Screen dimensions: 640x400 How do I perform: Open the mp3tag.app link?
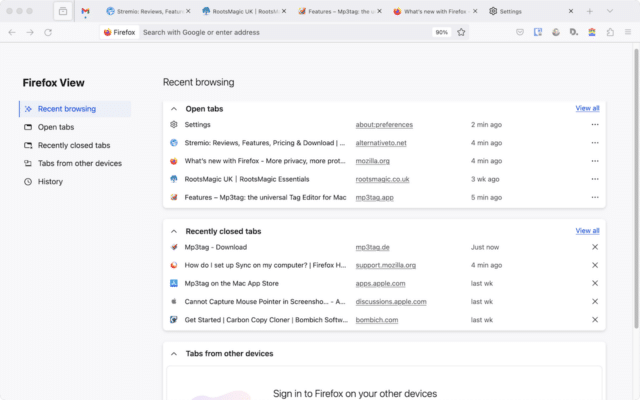(375, 198)
